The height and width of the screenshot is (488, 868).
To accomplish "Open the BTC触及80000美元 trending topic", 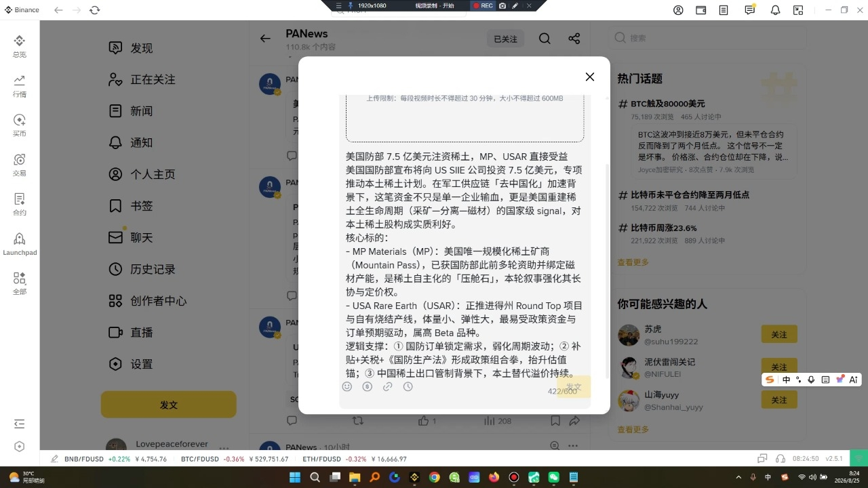I will (667, 104).
